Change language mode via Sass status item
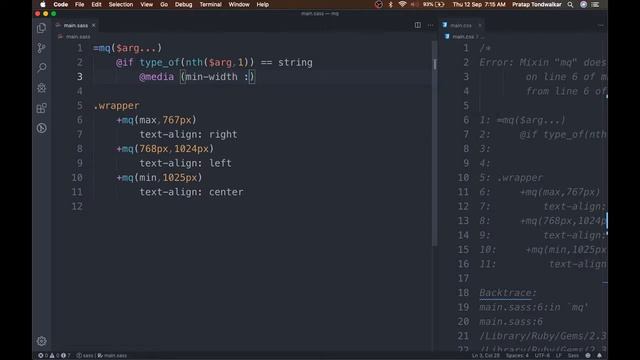640x360 pixels. click(573, 356)
